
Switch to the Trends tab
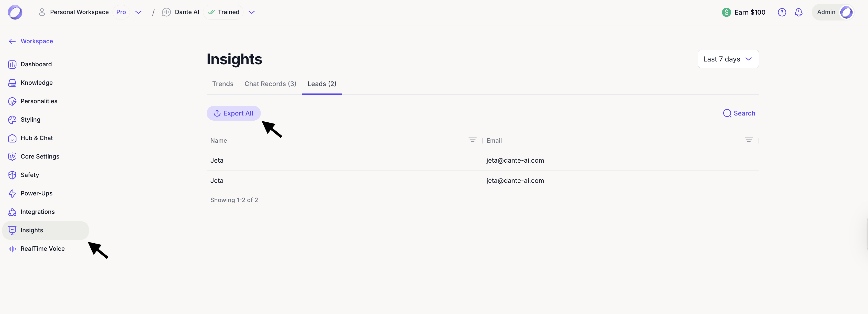pyautogui.click(x=222, y=84)
